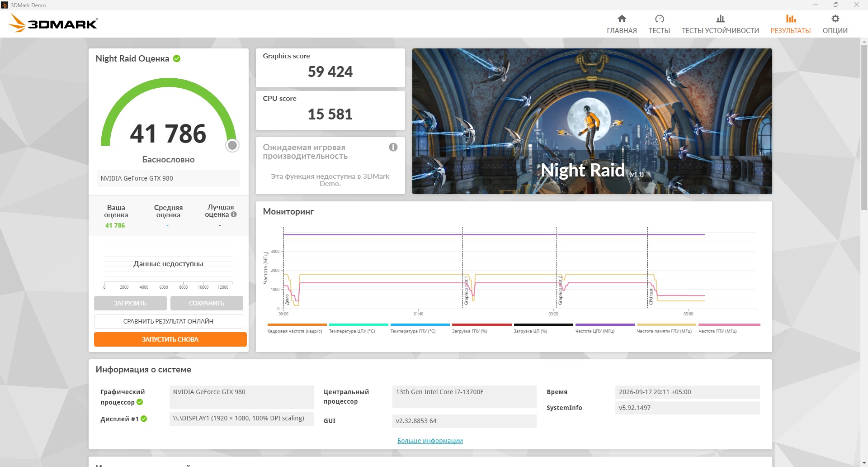
Task: Click the gauge end knob on score arc
Action: 232,145
